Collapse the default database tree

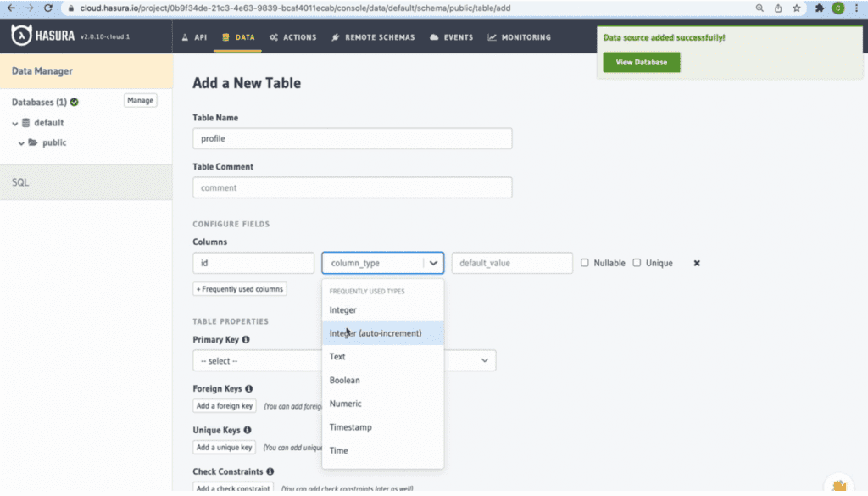pos(15,124)
